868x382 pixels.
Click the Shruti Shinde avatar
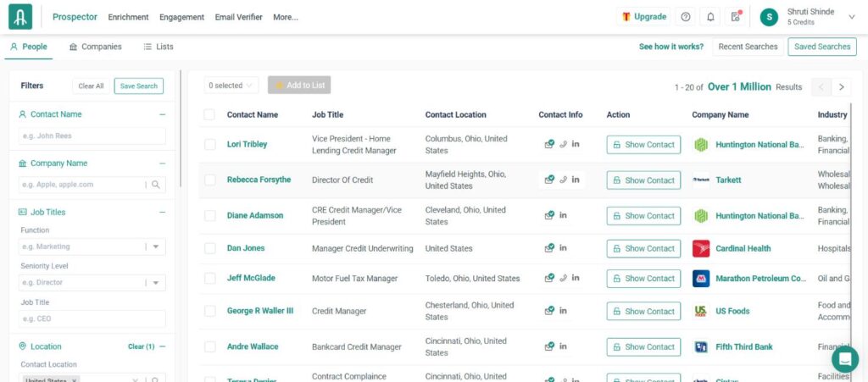point(769,17)
